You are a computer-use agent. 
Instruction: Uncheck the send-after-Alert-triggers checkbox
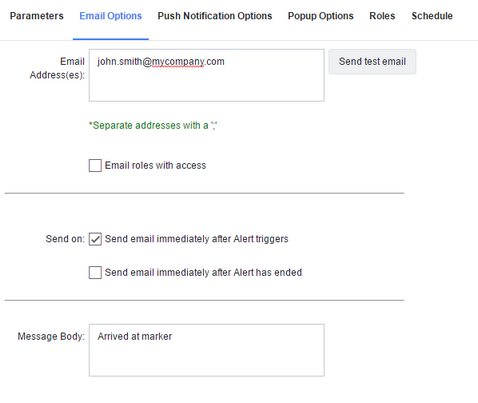[95, 239]
